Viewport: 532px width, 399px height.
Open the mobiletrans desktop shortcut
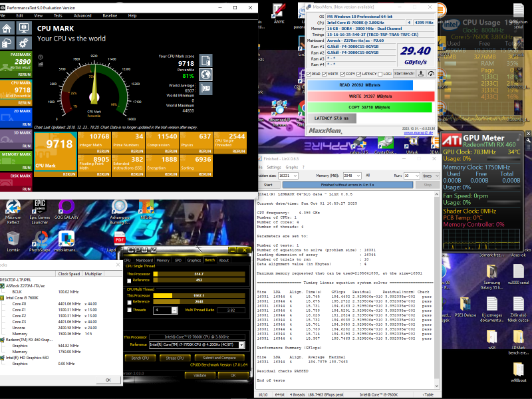click(x=66, y=241)
